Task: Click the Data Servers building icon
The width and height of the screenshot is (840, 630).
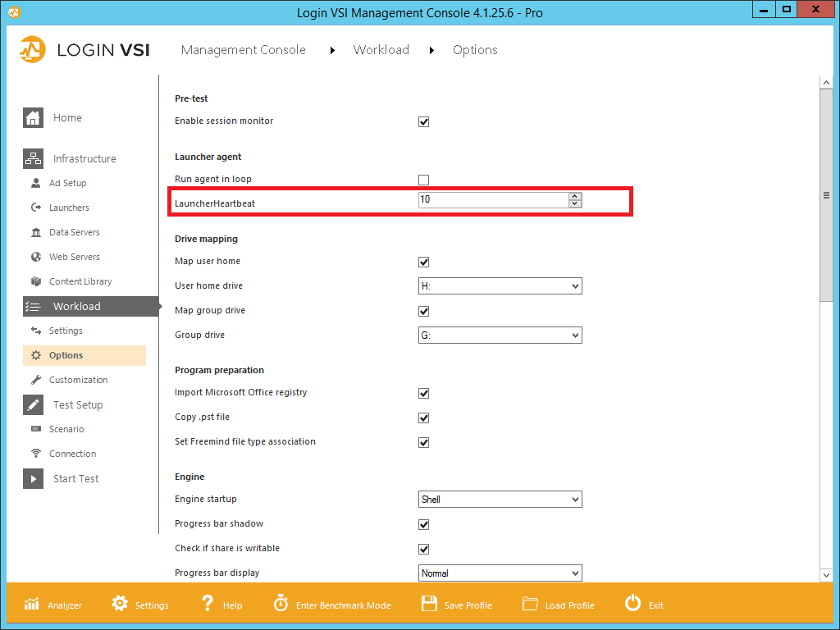Action: pyautogui.click(x=36, y=232)
